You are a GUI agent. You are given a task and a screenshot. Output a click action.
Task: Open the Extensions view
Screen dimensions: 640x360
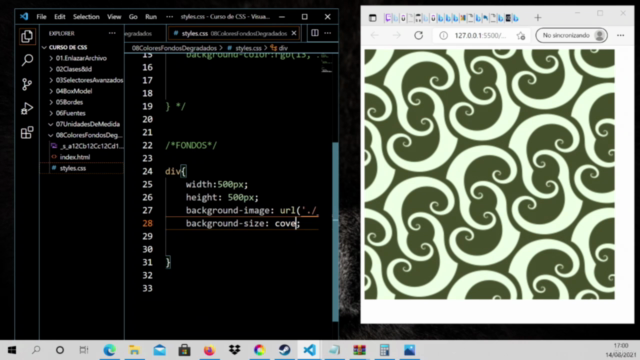(x=27, y=133)
